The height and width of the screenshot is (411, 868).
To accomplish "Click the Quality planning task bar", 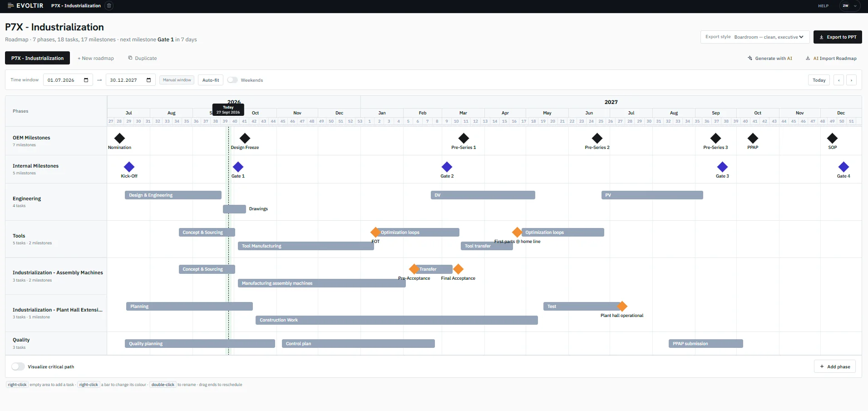I will coord(200,344).
